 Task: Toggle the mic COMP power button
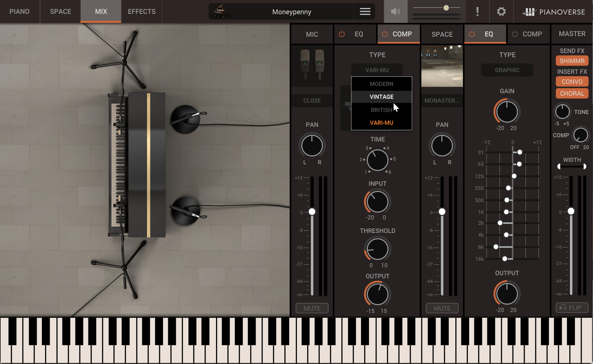pyautogui.click(x=385, y=34)
